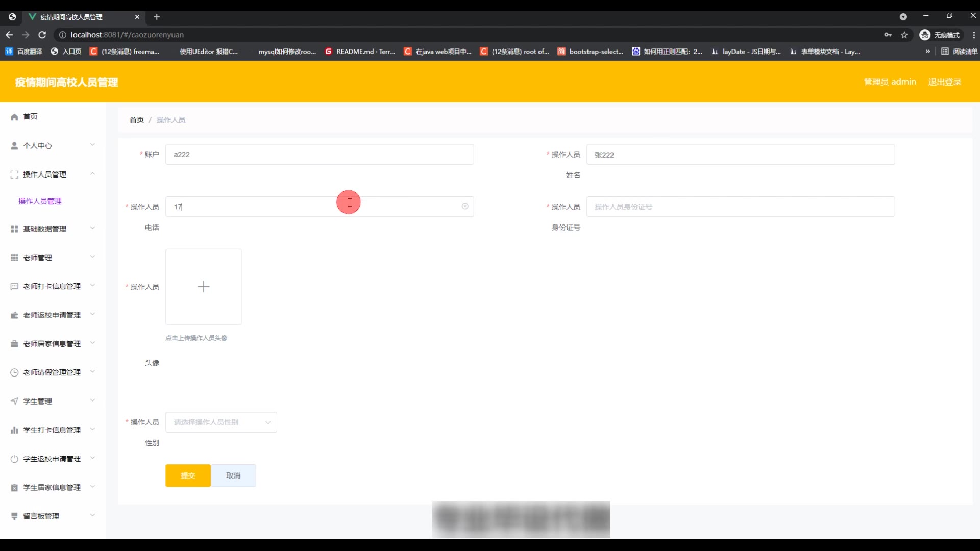
Task: Click the clear icon in phone field
Action: click(465, 207)
